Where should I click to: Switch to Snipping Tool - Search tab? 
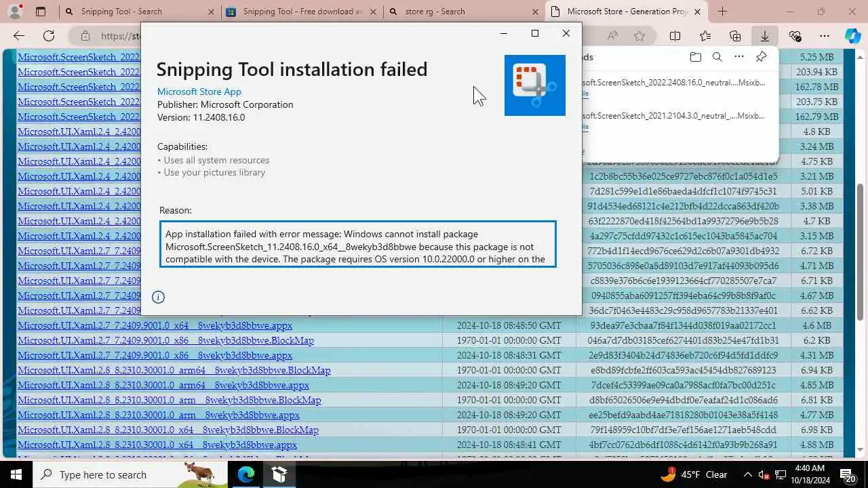coord(139,12)
